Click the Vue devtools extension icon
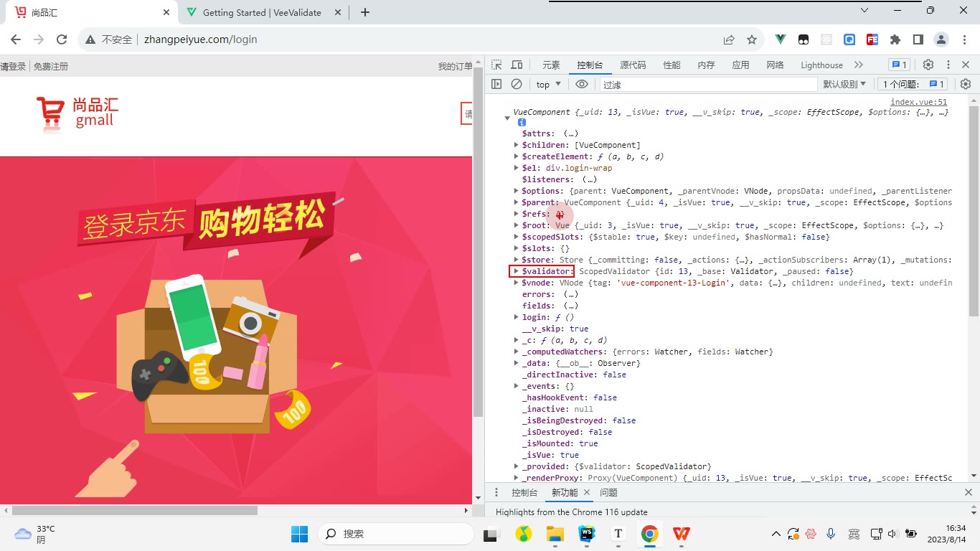The width and height of the screenshot is (980, 551). coord(781,39)
